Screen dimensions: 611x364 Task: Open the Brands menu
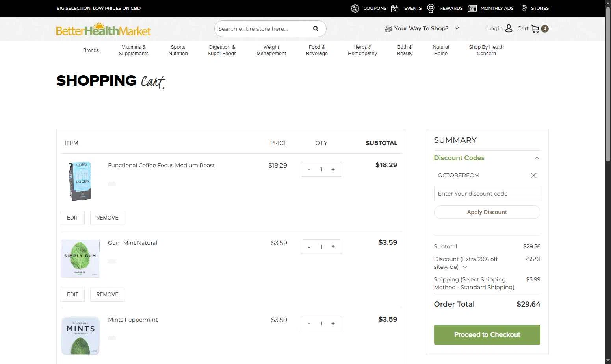[x=91, y=50]
